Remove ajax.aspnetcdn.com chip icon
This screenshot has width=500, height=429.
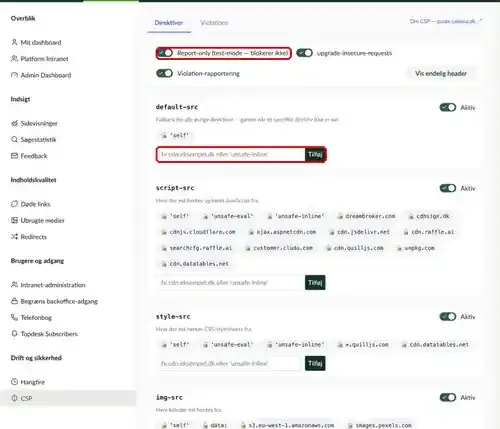pos(251,232)
